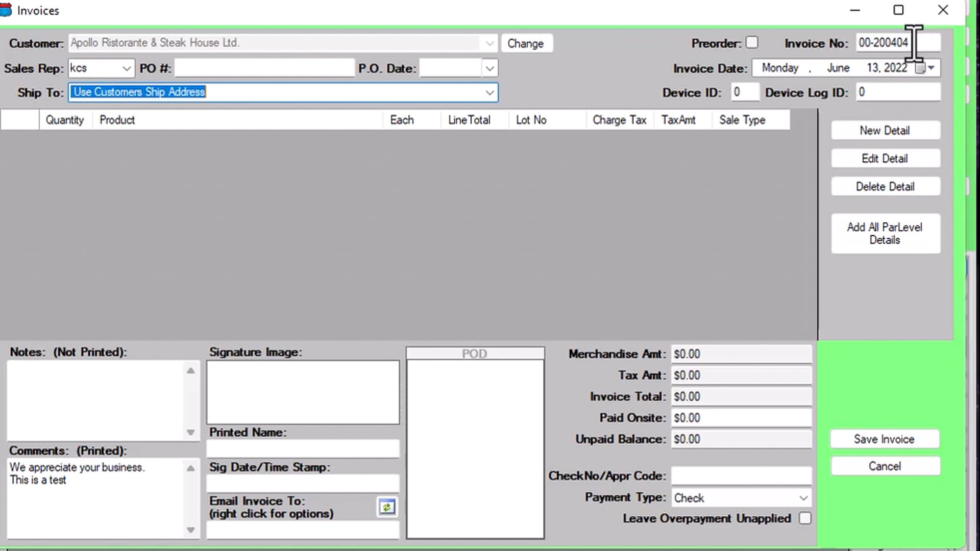Enable the Preorder checkbox
The height and width of the screenshot is (551, 980).
pos(752,42)
